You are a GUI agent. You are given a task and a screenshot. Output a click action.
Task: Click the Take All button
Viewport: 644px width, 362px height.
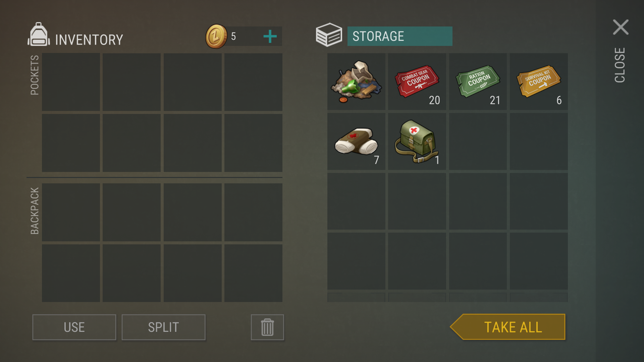508,327
